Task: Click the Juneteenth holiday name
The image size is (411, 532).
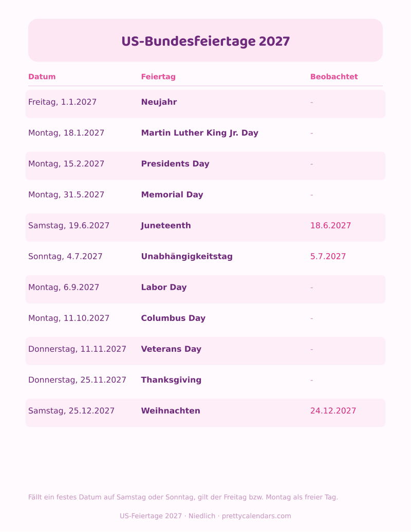Action: tap(166, 225)
